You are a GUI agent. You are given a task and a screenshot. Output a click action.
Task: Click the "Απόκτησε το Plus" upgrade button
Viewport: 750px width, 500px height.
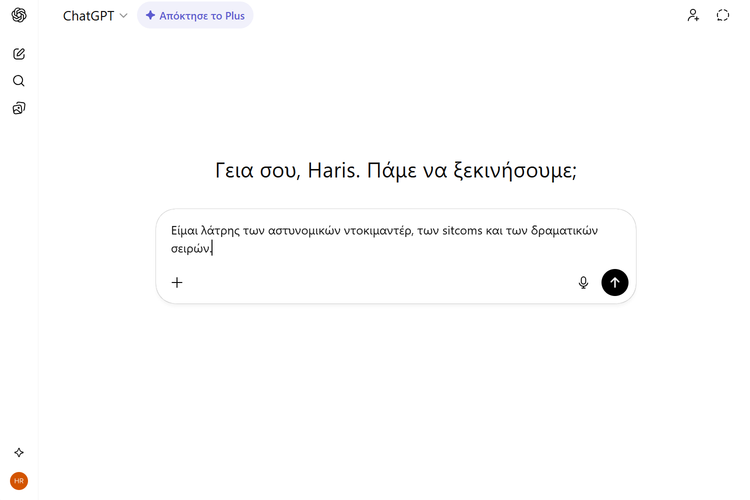(x=195, y=16)
